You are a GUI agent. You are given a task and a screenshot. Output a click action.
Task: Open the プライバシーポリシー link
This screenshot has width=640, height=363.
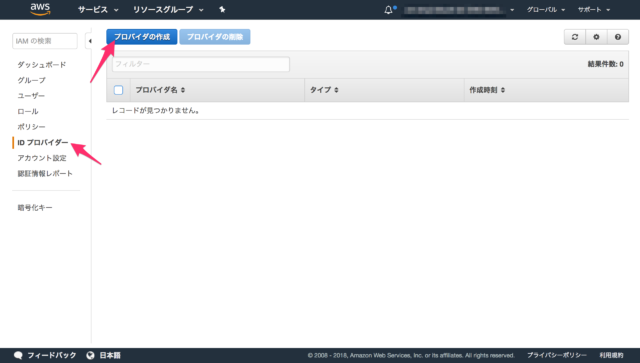pyautogui.click(x=556, y=355)
